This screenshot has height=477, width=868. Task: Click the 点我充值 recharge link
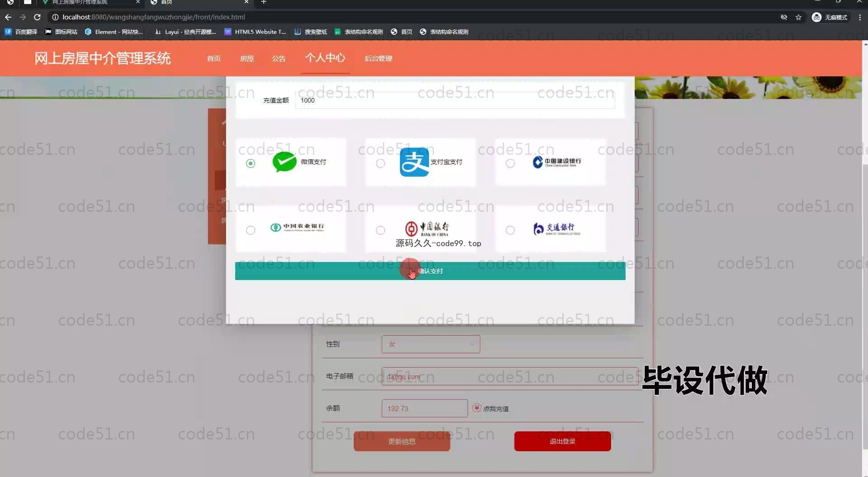pos(496,409)
